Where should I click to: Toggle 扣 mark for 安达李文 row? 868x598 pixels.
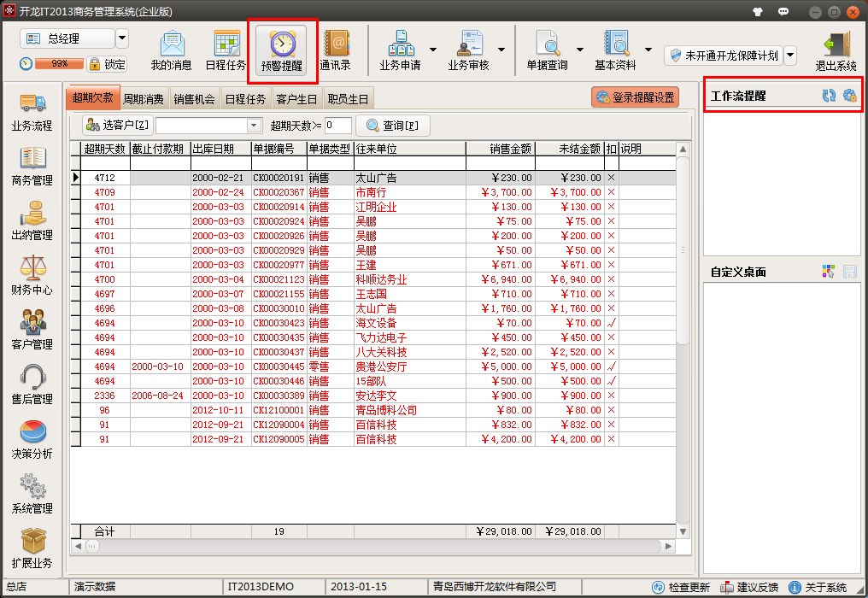pyautogui.click(x=611, y=396)
